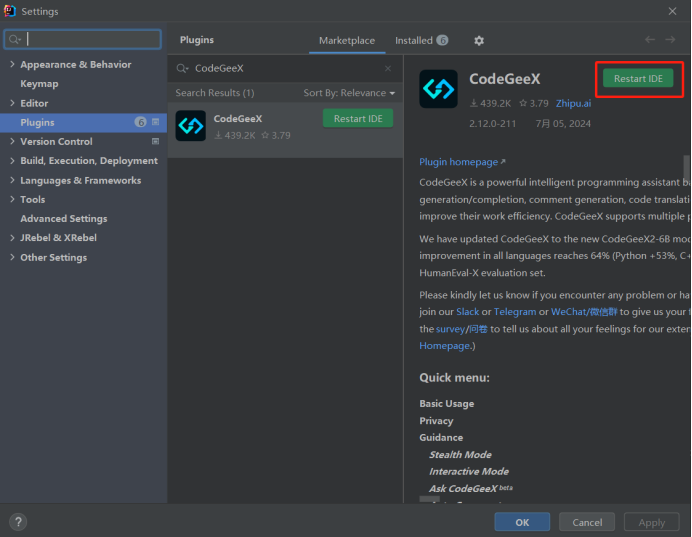Expand the Editor settings node
This screenshot has height=537, width=692.
pyautogui.click(x=12, y=103)
